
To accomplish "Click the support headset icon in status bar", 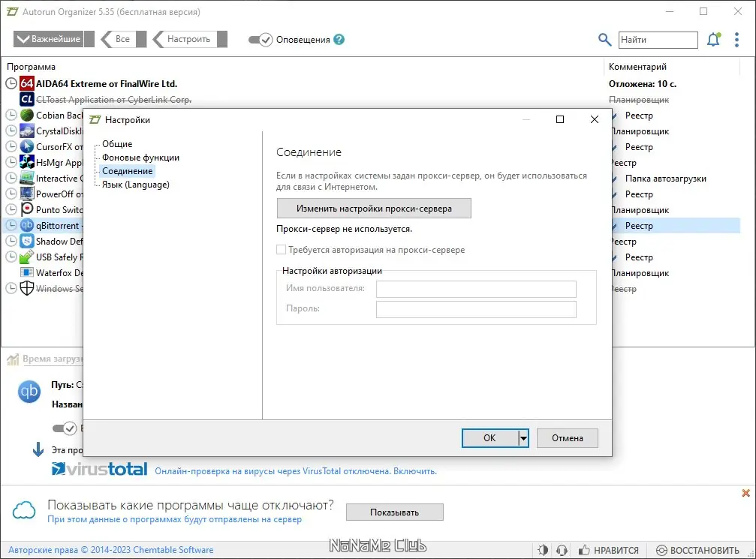I will (562, 550).
